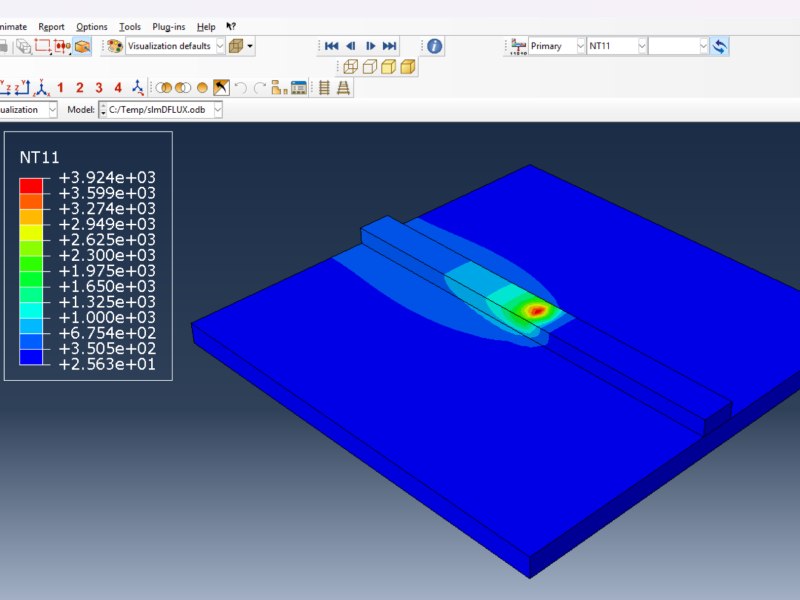Step back to the previous frame
The height and width of the screenshot is (600, 800).
click(351, 46)
